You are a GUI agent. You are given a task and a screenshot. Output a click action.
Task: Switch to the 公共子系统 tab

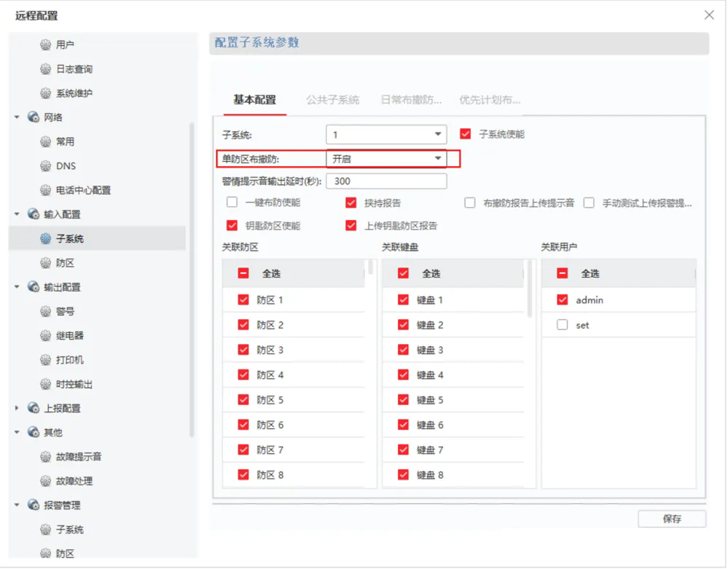tap(332, 100)
